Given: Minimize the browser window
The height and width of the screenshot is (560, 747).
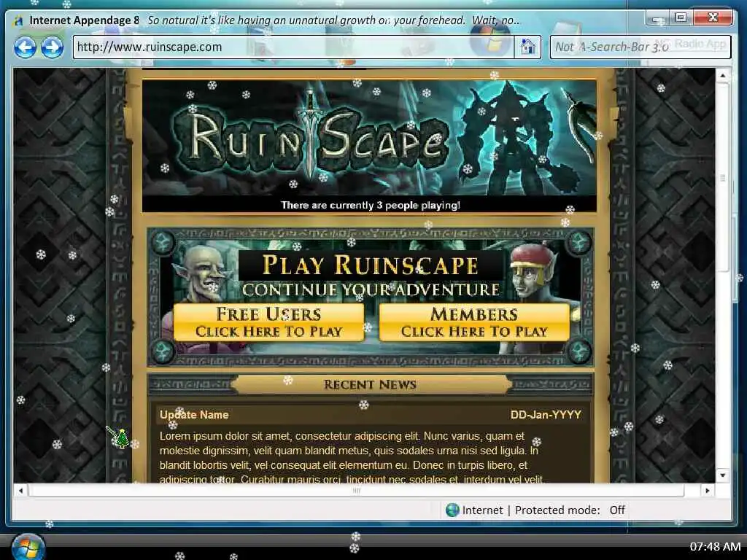Looking at the screenshot, I should pyautogui.click(x=658, y=17).
